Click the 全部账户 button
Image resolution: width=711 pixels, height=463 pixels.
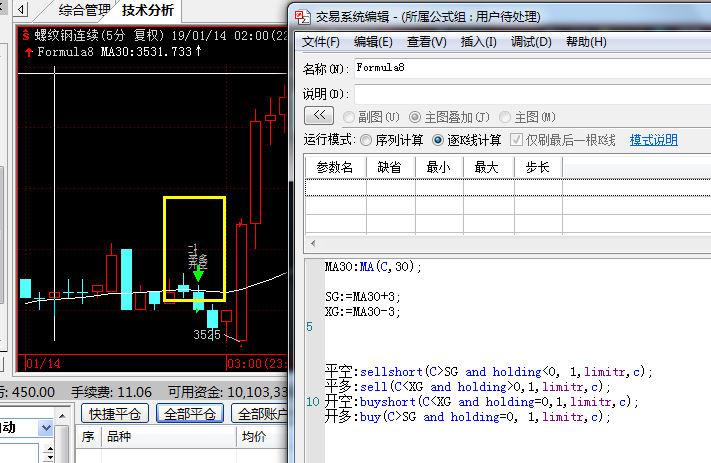click(x=260, y=414)
